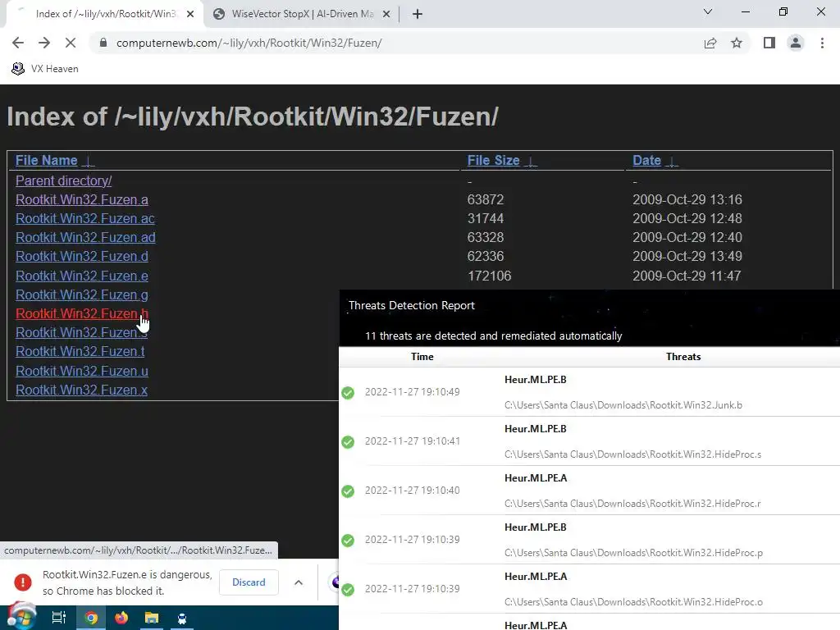Download Rootkit.Win32.Fuzen.e
Image resolution: width=840 pixels, height=630 pixels.
(82, 276)
